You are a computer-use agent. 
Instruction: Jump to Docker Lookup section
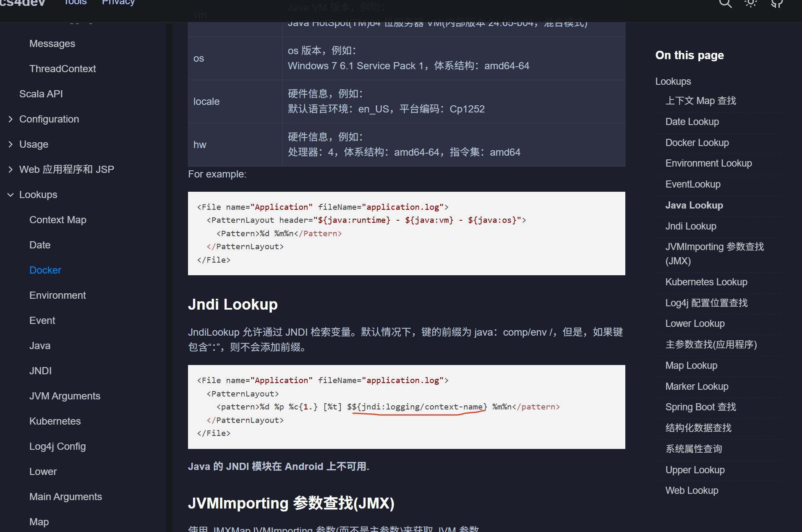click(x=697, y=143)
